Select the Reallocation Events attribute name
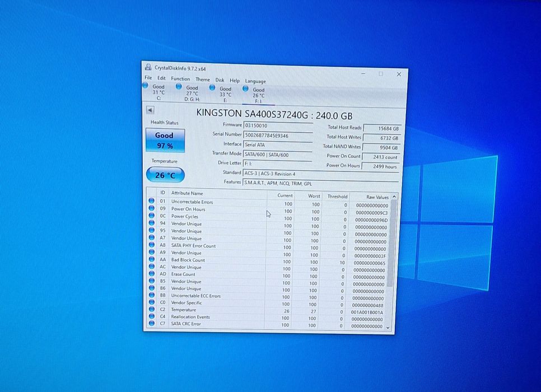This screenshot has width=541, height=392. [190, 317]
